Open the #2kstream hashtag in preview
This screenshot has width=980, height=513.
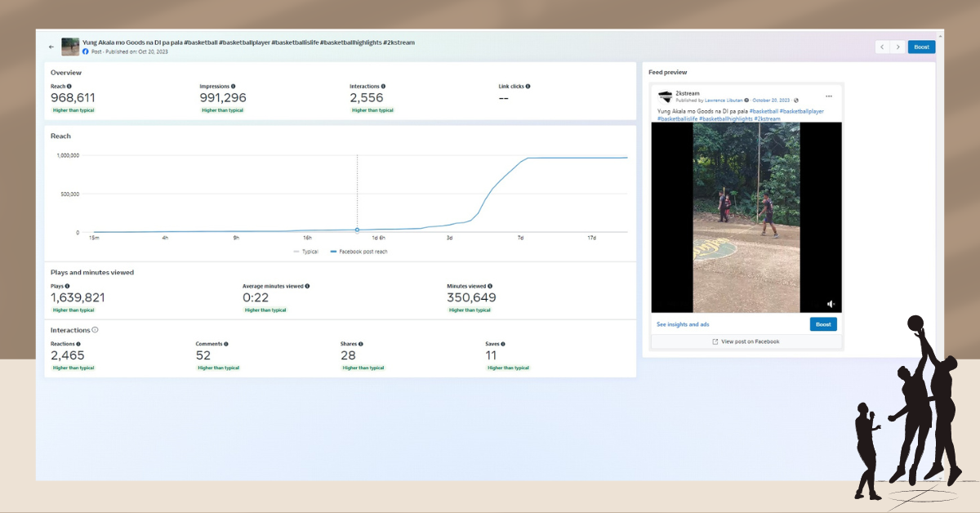[x=768, y=119]
